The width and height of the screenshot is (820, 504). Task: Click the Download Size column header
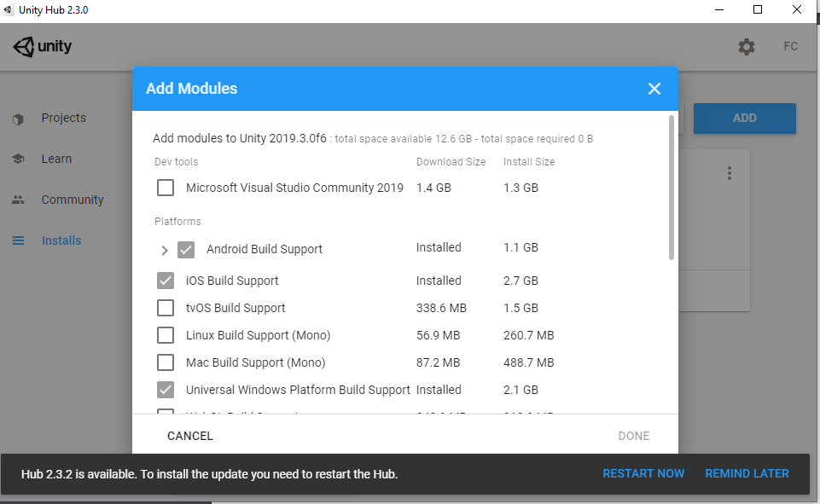point(451,162)
